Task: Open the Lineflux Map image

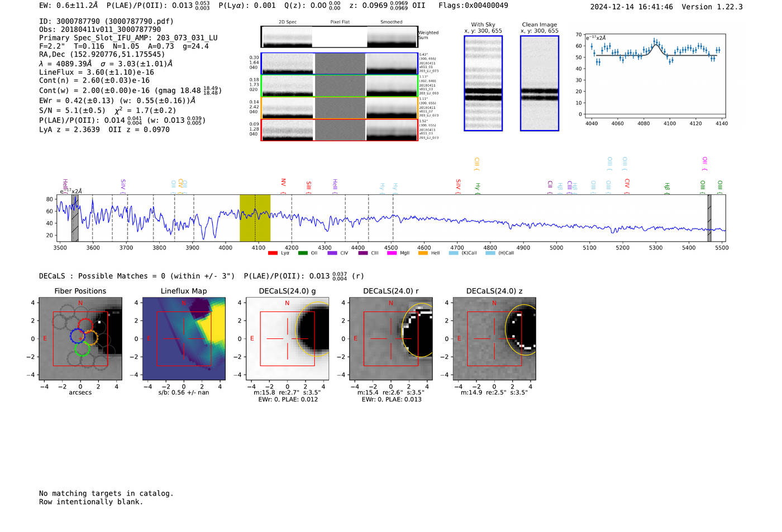Action: (184, 339)
